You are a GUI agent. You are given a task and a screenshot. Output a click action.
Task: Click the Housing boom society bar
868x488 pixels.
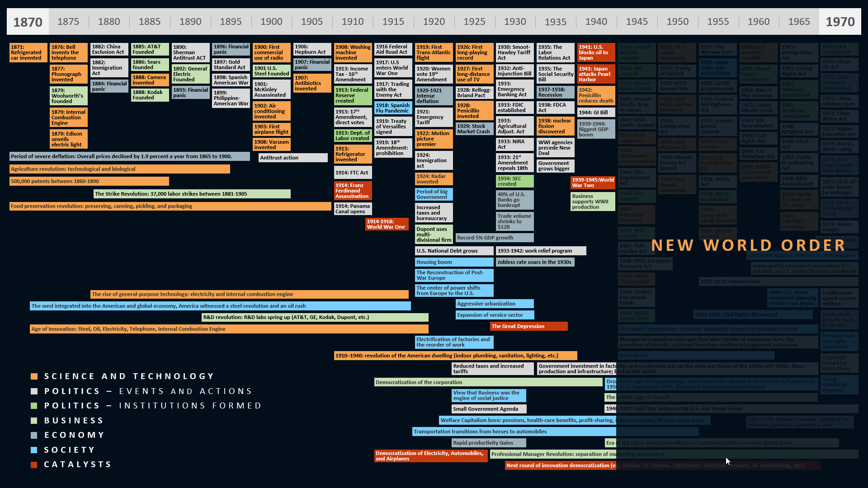[x=454, y=262]
